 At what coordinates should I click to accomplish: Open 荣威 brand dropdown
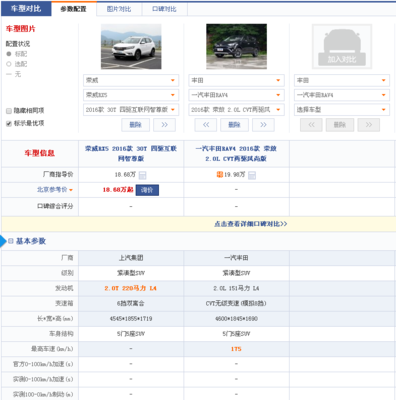131,80
